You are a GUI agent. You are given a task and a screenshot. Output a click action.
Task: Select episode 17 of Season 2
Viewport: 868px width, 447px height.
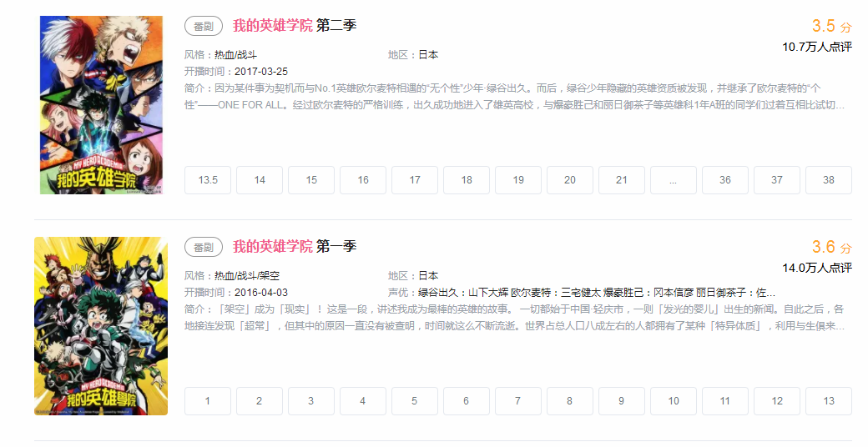415,180
